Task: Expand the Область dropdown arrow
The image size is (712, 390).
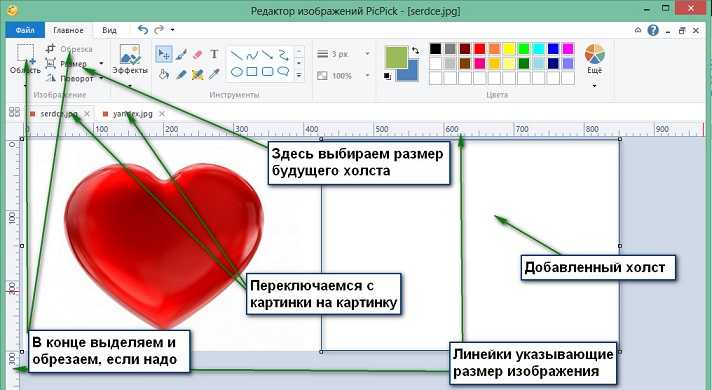Action: 25,85
